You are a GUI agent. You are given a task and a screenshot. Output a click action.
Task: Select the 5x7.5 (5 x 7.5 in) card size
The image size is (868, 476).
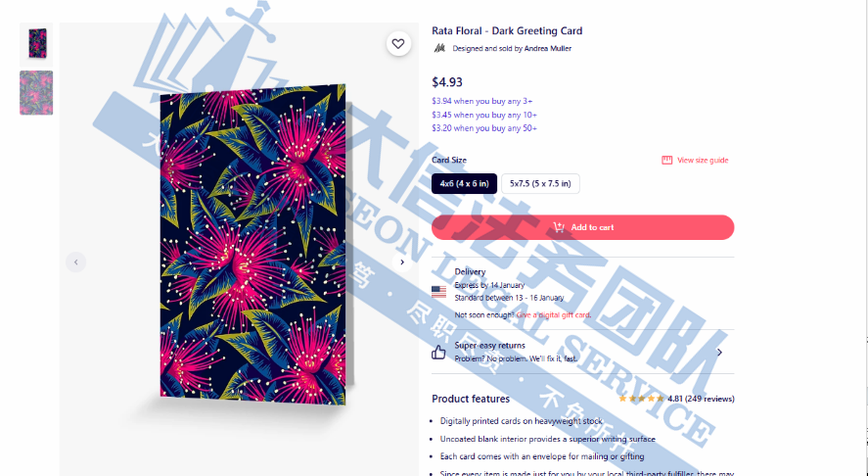[x=540, y=183]
